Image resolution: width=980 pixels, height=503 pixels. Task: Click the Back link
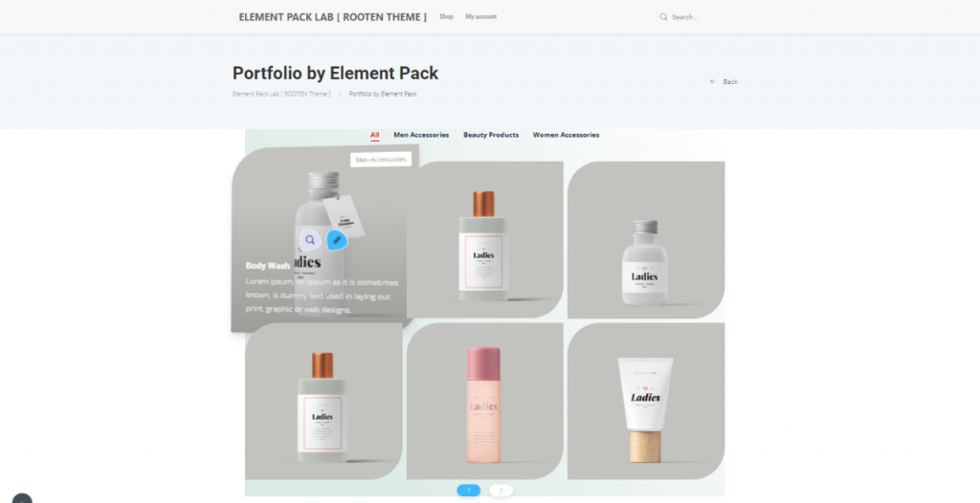(730, 82)
